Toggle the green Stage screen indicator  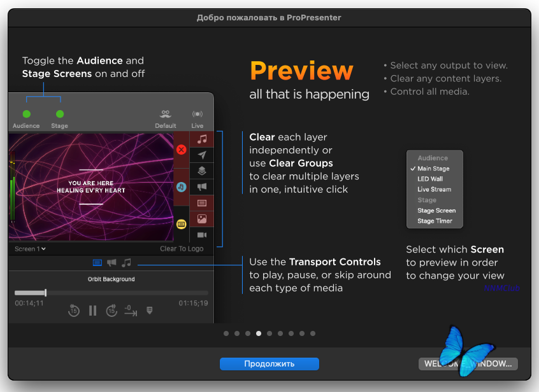pyautogui.click(x=60, y=114)
